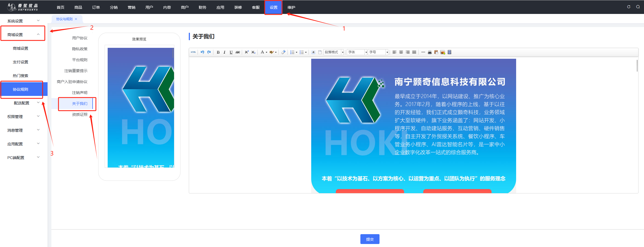Click the insert video film icon

[x=449, y=52]
